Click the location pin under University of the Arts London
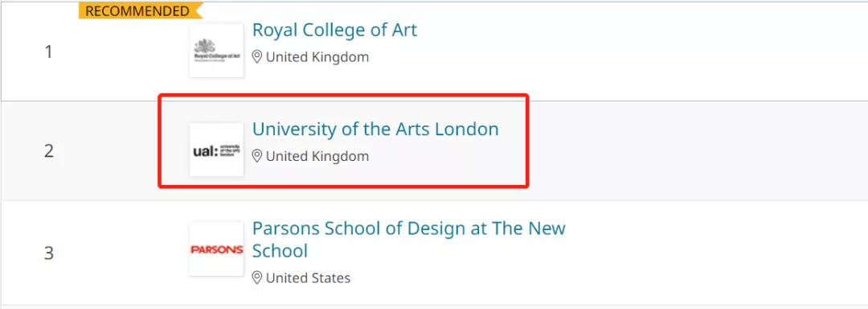This screenshot has height=309, width=868. pyautogui.click(x=257, y=156)
